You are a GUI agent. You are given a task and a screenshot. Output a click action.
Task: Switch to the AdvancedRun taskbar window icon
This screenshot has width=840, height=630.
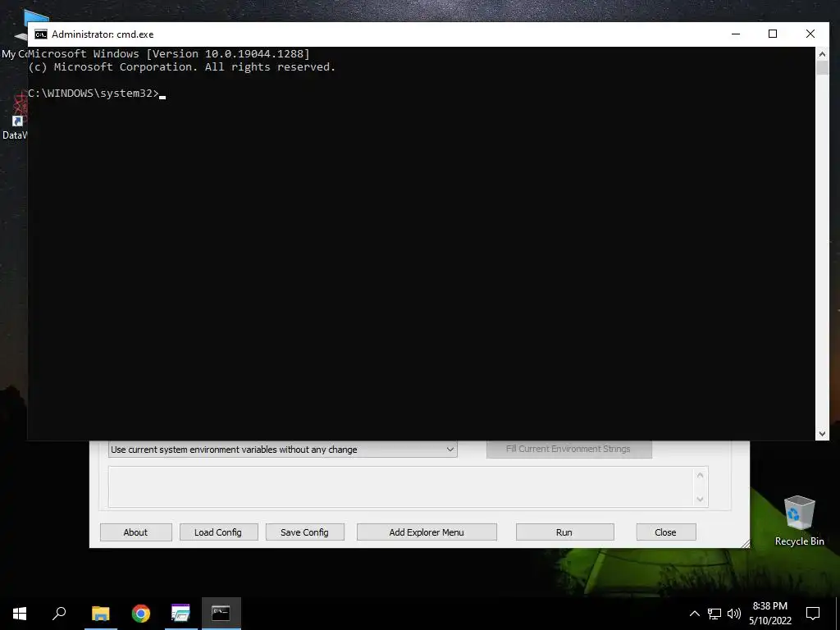[181, 614]
